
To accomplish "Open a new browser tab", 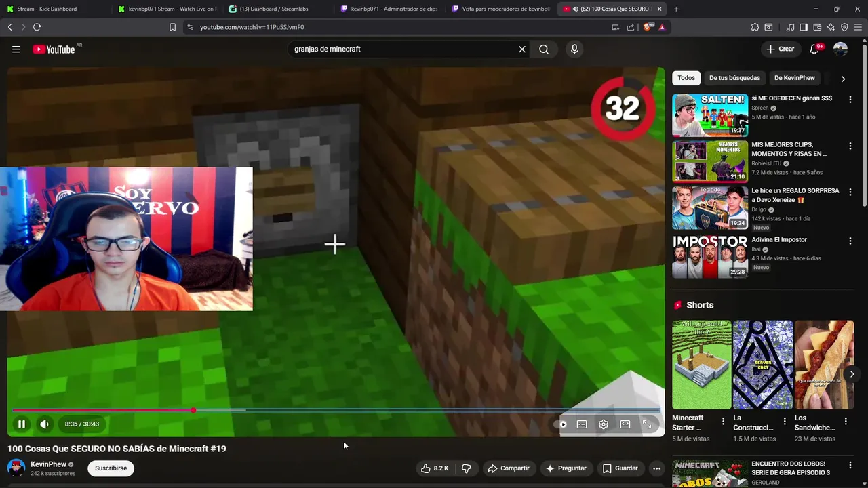I will coord(676,9).
